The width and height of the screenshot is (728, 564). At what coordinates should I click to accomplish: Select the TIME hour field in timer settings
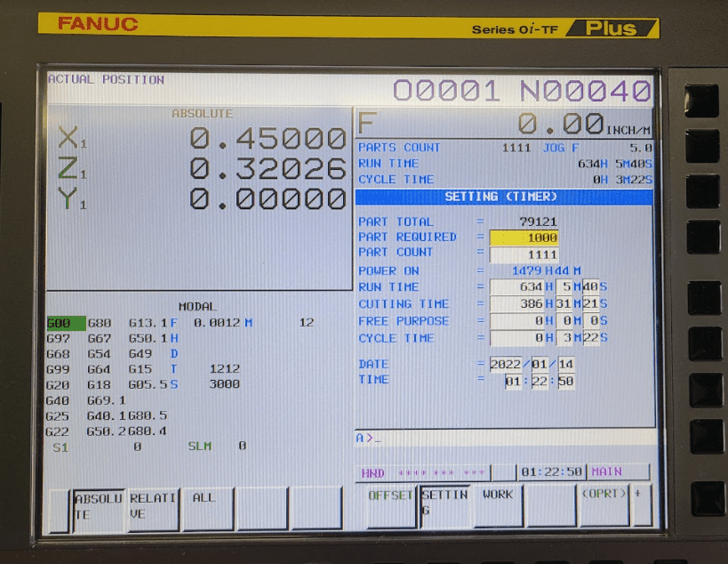[x=513, y=382]
